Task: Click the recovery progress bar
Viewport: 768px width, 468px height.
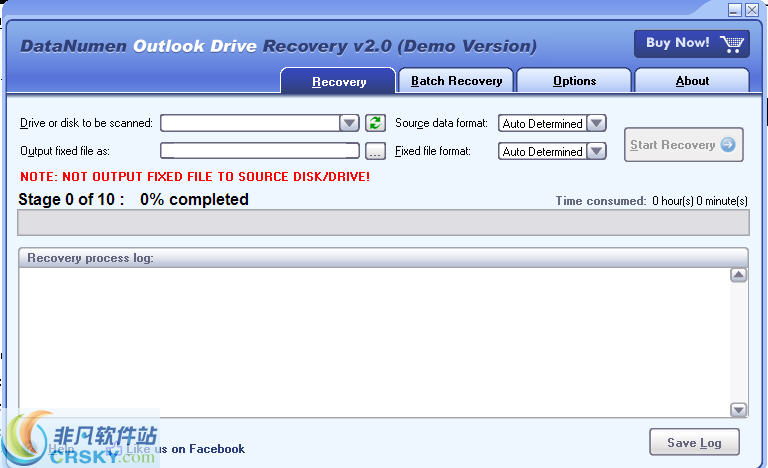Action: pyautogui.click(x=384, y=222)
